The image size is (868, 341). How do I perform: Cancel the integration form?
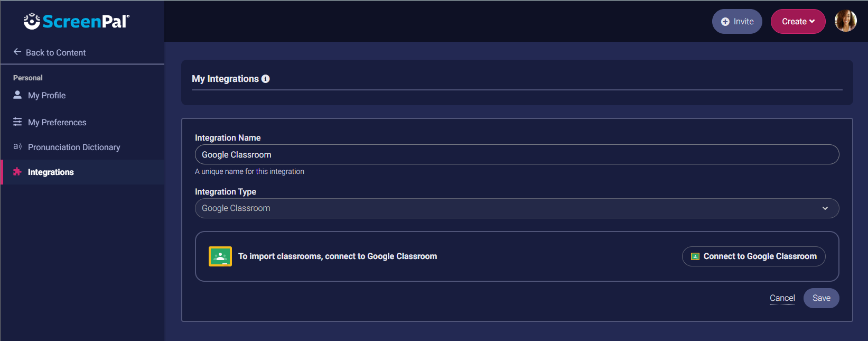tap(782, 298)
